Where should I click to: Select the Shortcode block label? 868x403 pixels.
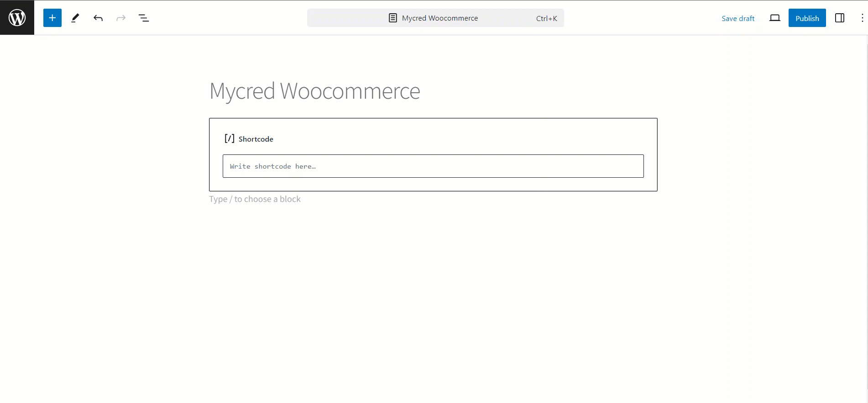coord(256,139)
